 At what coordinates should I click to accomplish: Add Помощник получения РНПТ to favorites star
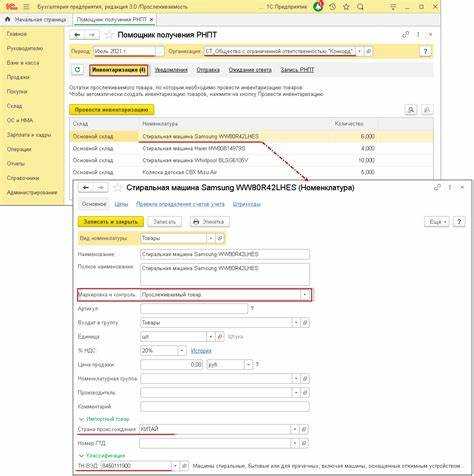pyautogui.click(x=109, y=35)
